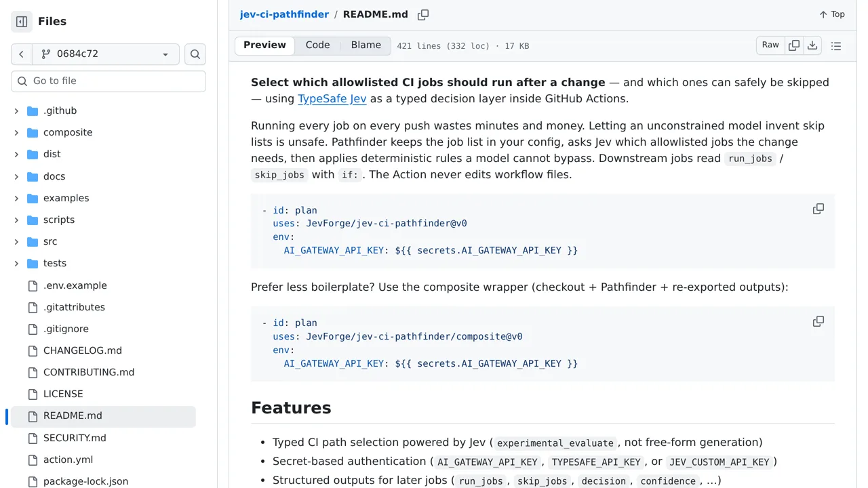The width and height of the screenshot is (868, 488).
Task: Expand the docs folder chevron
Action: tap(16, 177)
